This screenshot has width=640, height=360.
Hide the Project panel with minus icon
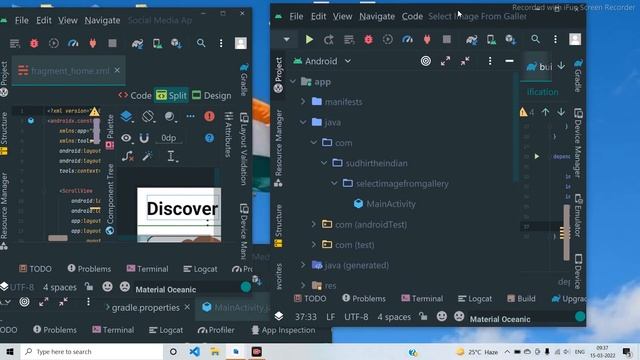coord(509,61)
